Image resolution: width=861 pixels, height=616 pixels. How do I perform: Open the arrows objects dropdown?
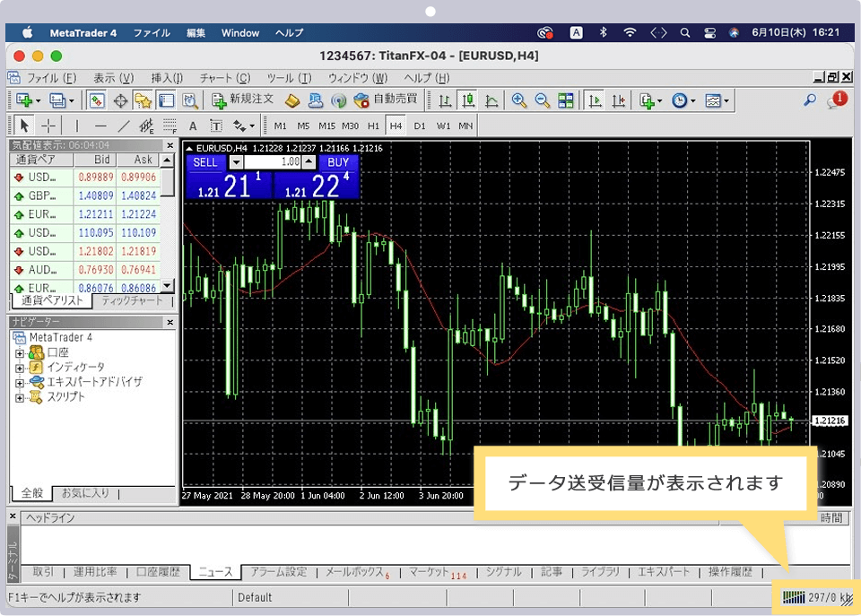click(x=243, y=126)
